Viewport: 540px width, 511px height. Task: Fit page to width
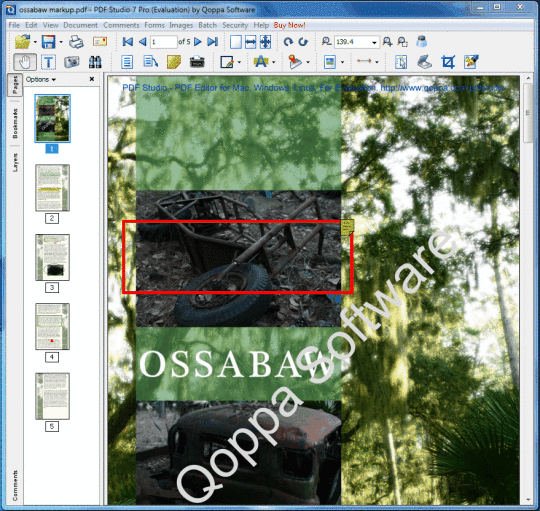(250, 42)
